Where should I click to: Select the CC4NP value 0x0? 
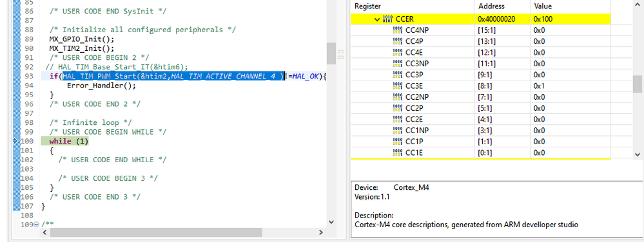pyautogui.click(x=540, y=30)
